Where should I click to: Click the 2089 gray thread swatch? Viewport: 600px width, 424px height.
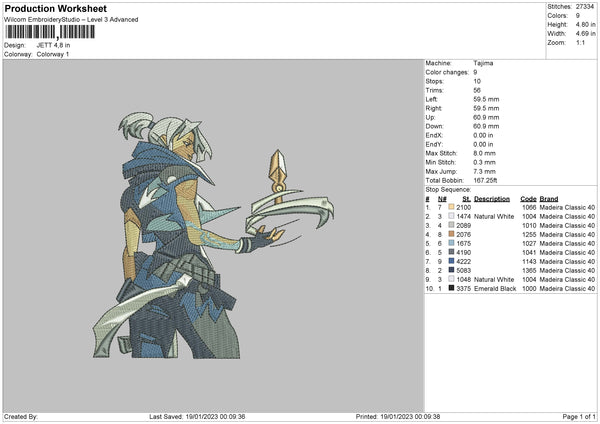tap(452, 225)
